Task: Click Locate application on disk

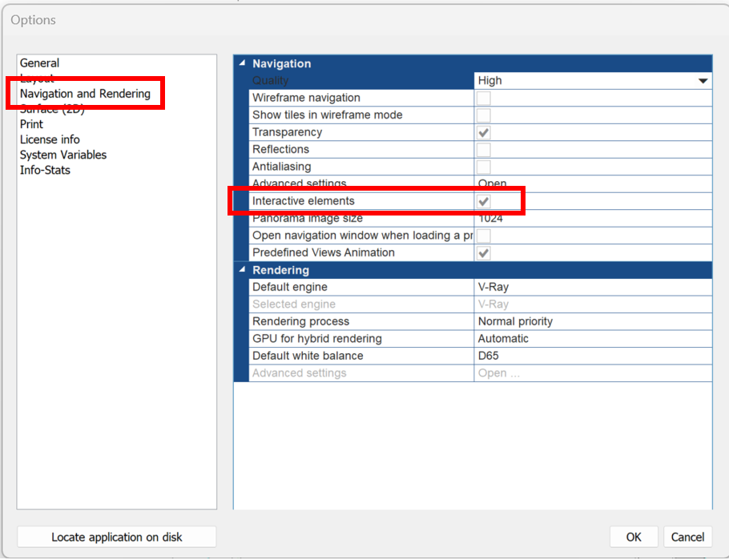Action: [116, 537]
